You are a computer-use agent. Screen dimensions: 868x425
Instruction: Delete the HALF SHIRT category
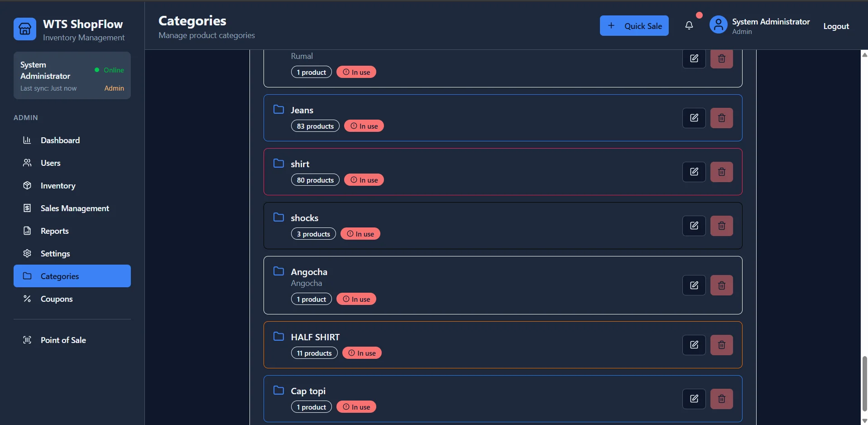click(x=721, y=345)
